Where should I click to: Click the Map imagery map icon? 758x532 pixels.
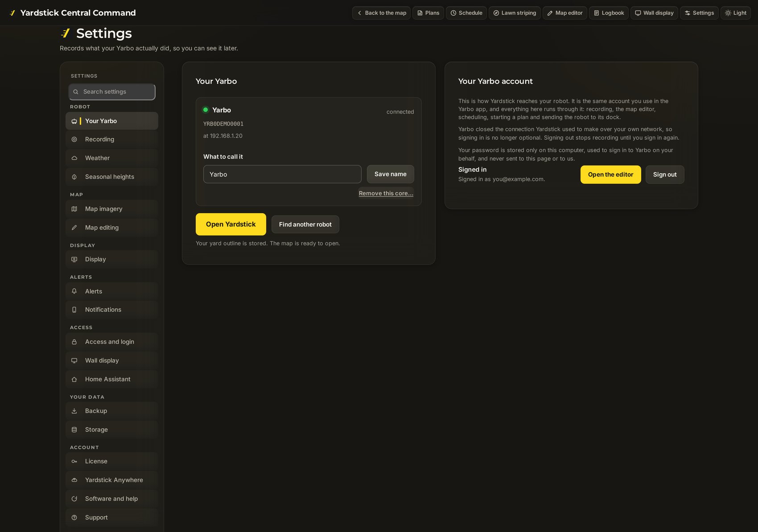(x=74, y=209)
